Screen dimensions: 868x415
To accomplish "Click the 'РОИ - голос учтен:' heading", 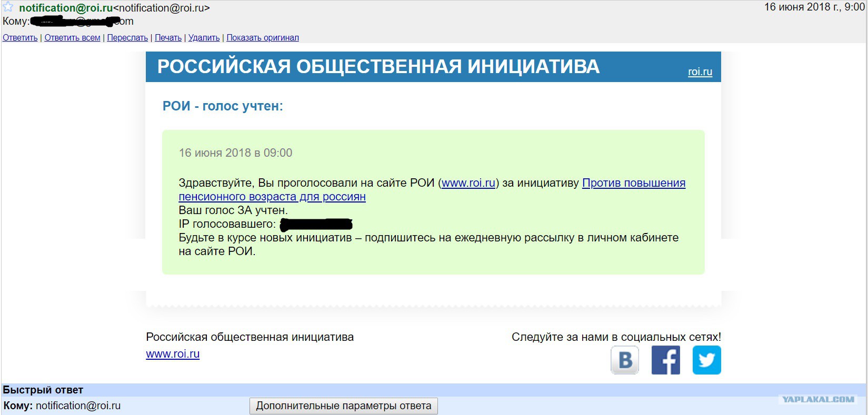I will point(223,106).
